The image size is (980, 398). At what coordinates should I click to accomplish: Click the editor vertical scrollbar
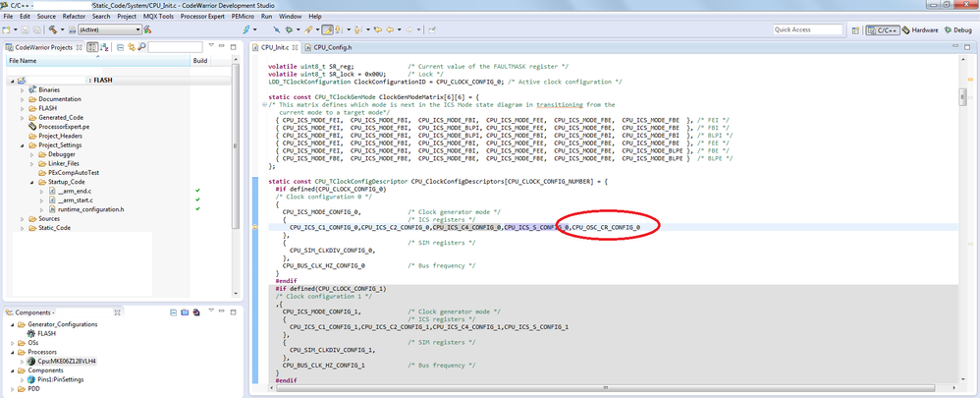click(x=963, y=97)
